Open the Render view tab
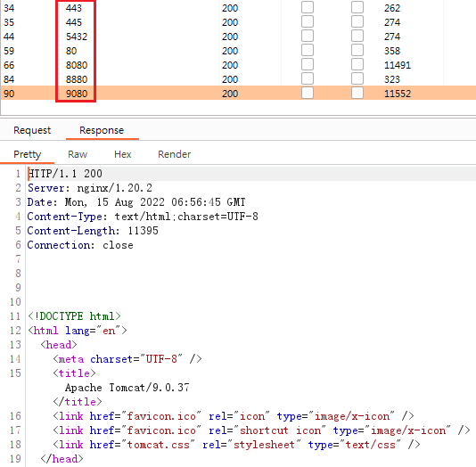The width and height of the screenshot is (476, 467). point(174,154)
